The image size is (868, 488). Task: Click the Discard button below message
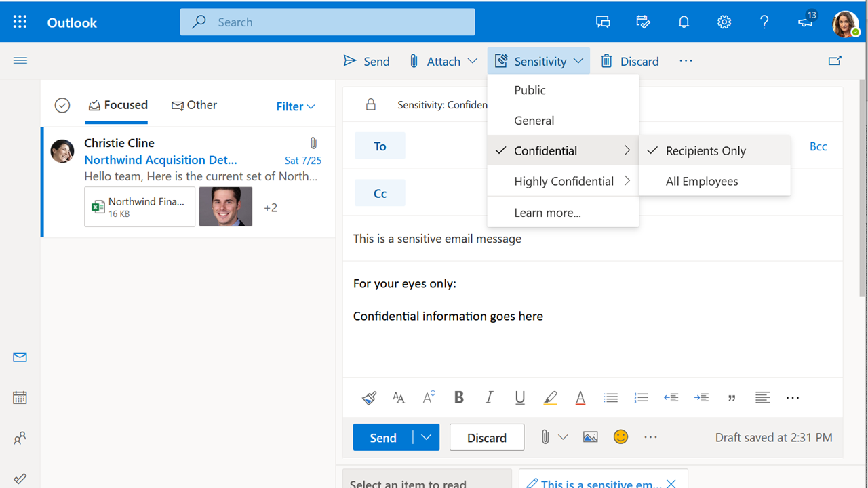point(487,437)
